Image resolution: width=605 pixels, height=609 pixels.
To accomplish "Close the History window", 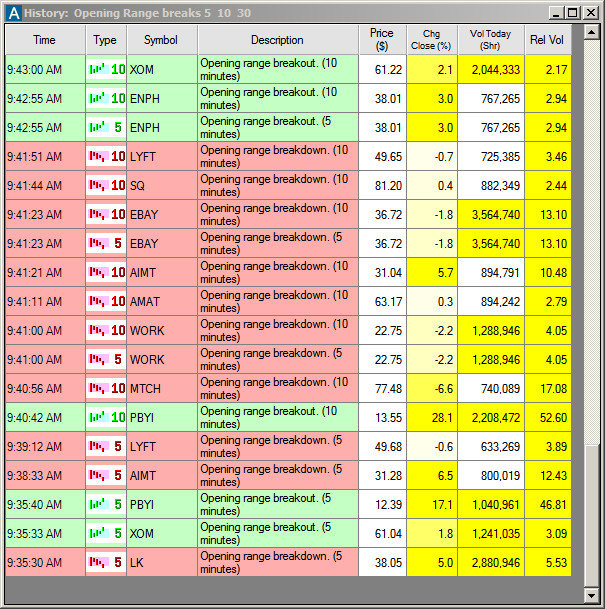I will [x=591, y=13].
